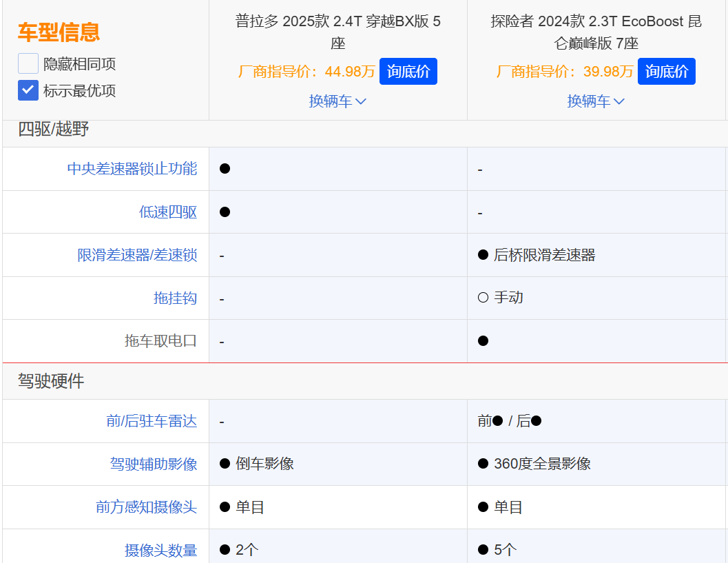Click 询底价 for 普拉多 2025款
The height and width of the screenshot is (563, 728).
(408, 72)
